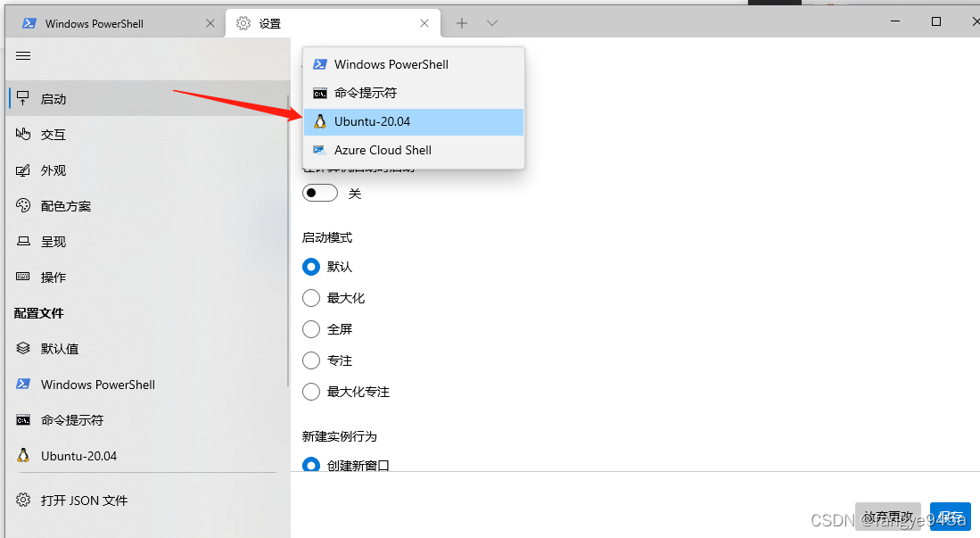Image resolution: width=980 pixels, height=538 pixels.
Task: Click the 呈现 monitor icon
Action: coord(23,241)
